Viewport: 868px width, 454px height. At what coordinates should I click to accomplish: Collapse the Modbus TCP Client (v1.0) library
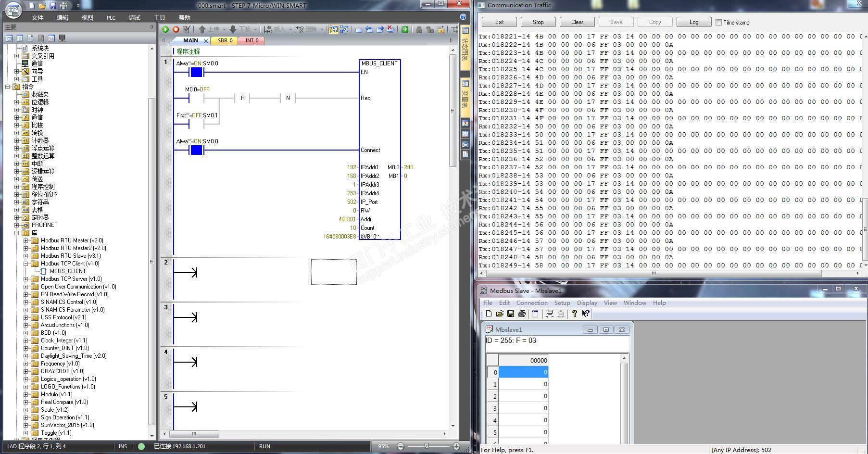(x=26, y=264)
